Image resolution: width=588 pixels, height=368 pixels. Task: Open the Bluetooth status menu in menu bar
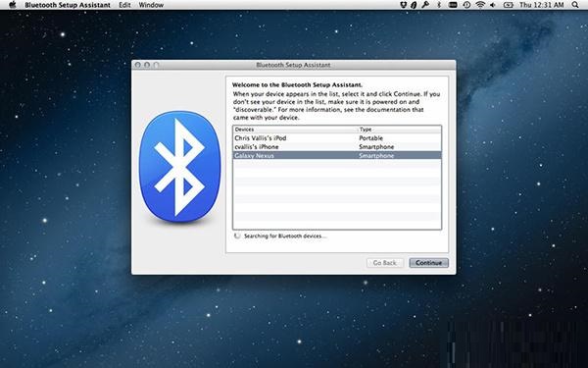tap(439, 5)
